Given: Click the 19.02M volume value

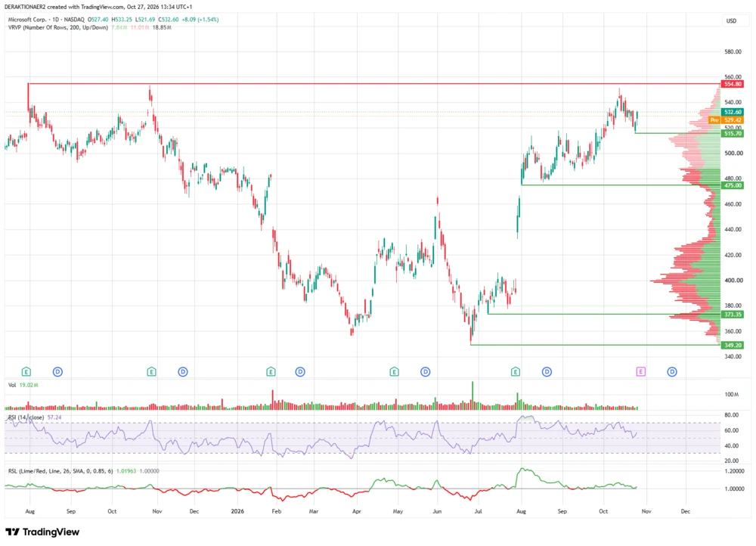Looking at the screenshot, I should point(29,385).
